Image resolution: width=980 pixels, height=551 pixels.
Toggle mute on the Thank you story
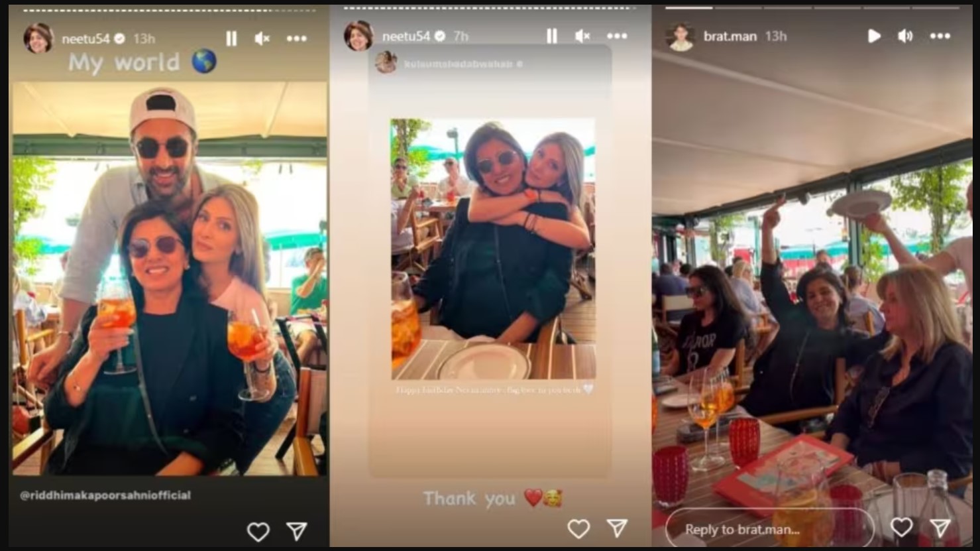point(582,36)
